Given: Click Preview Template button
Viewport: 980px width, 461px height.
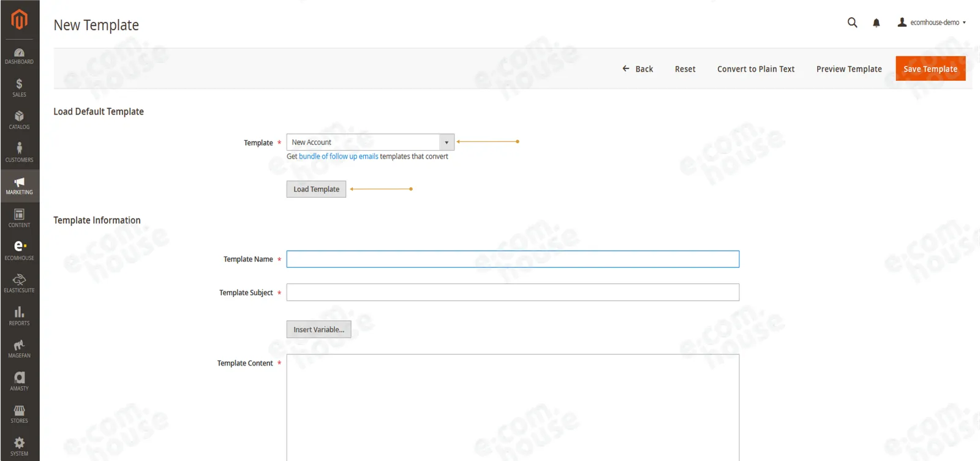Looking at the screenshot, I should [849, 69].
